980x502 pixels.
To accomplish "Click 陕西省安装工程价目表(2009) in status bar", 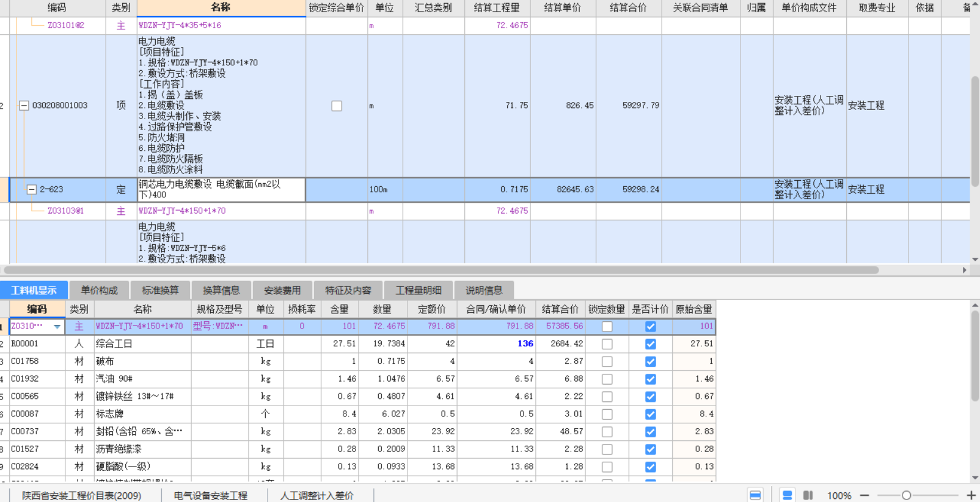I will 82,495.
